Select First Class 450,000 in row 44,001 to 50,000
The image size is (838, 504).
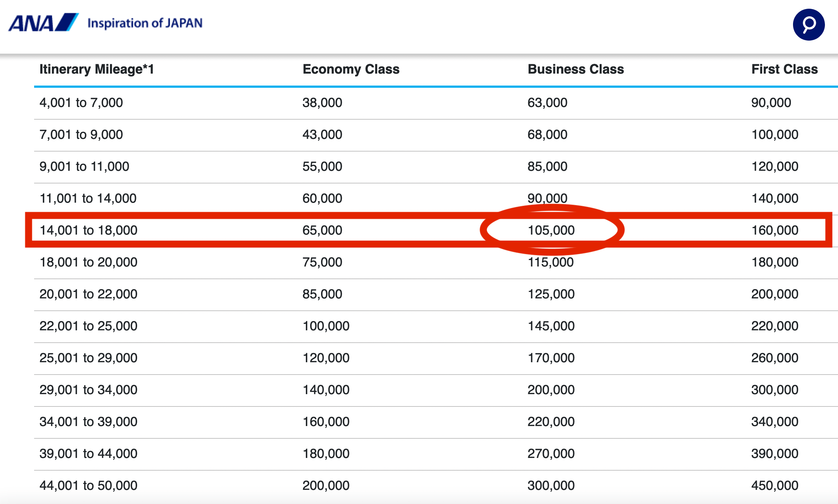pyautogui.click(x=775, y=486)
